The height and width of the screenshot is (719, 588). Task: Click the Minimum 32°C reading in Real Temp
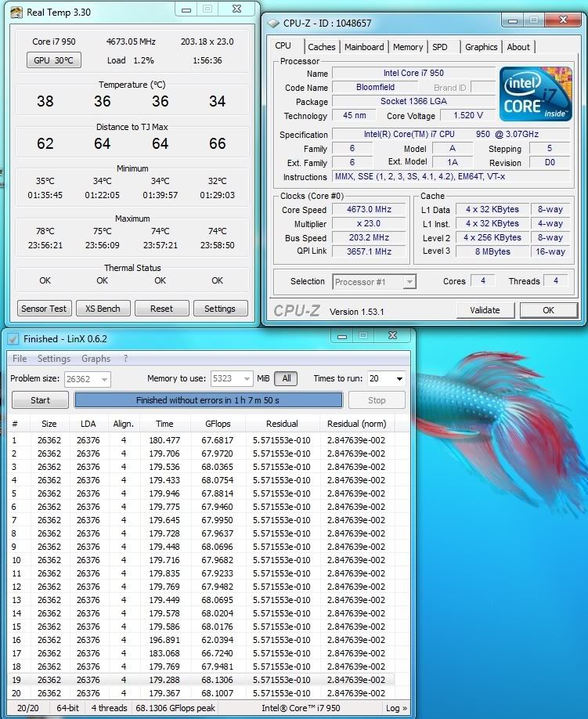click(x=217, y=181)
